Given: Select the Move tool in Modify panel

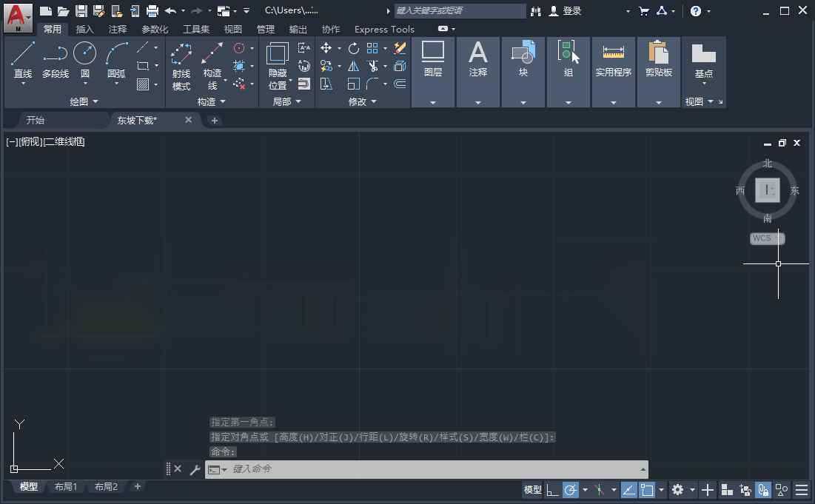Looking at the screenshot, I should point(326,48).
